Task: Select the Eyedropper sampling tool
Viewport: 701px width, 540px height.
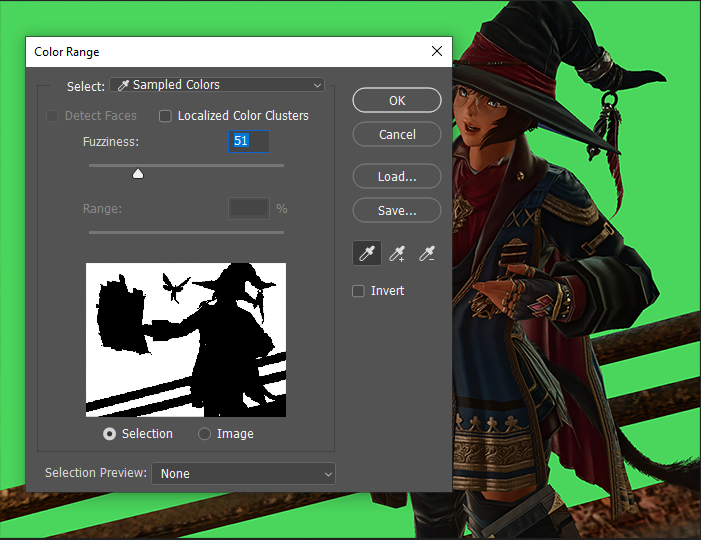Action: [x=366, y=254]
